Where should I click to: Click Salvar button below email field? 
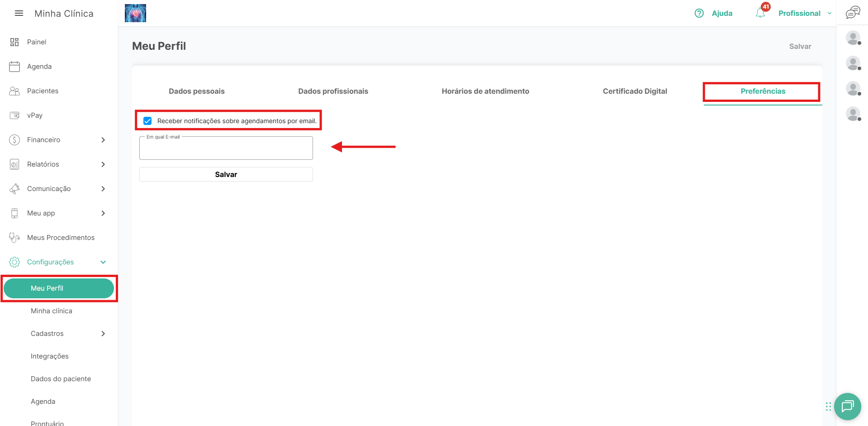pos(226,175)
